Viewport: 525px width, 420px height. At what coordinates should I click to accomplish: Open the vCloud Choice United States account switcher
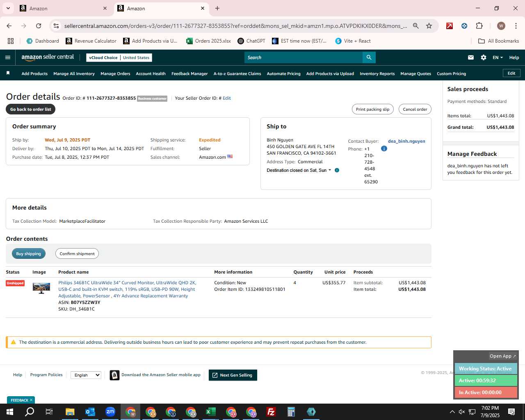pyautogui.click(x=119, y=57)
